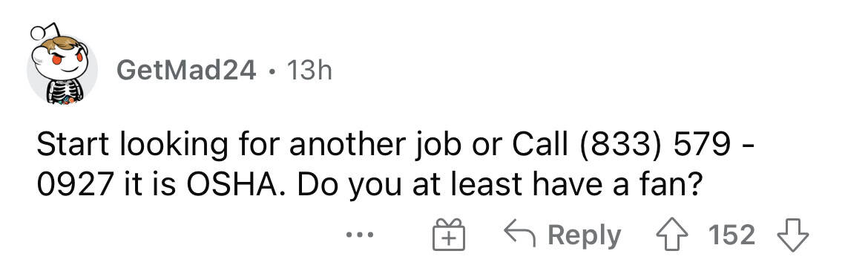
Task: Click the skeleton torso of the avatar
Action: point(65,91)
